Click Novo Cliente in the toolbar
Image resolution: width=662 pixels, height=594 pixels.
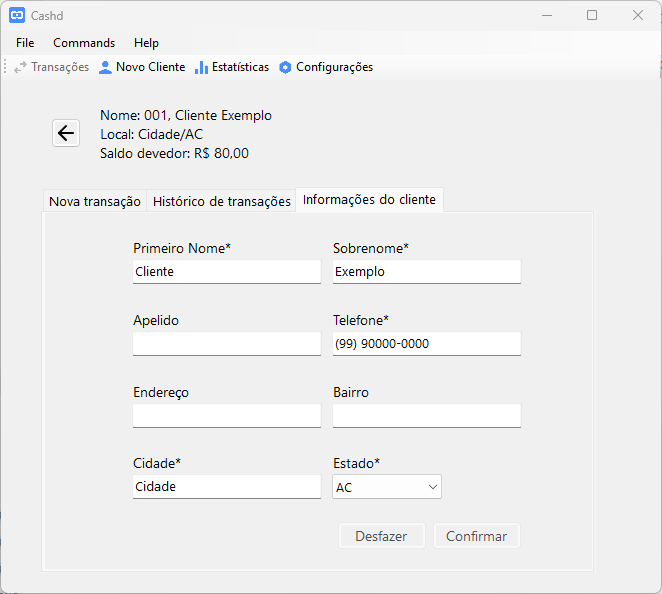click(142, 67)
